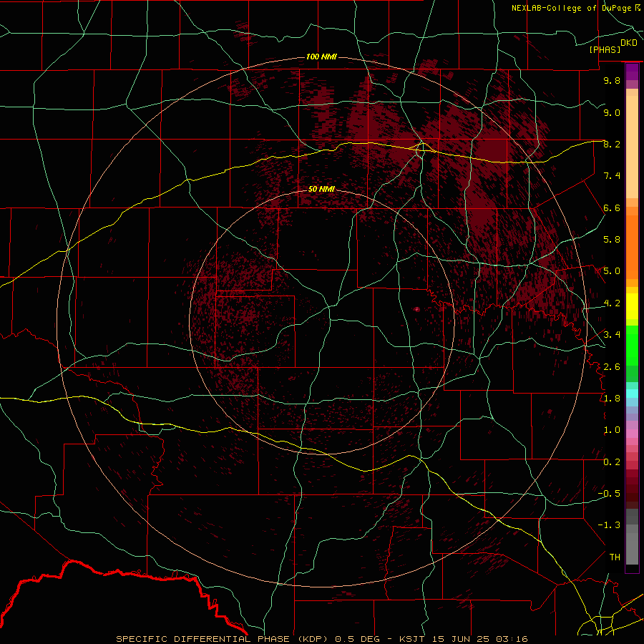
Task: Click the 5.8 value on the color scale
Action: [x=612, y=240]
